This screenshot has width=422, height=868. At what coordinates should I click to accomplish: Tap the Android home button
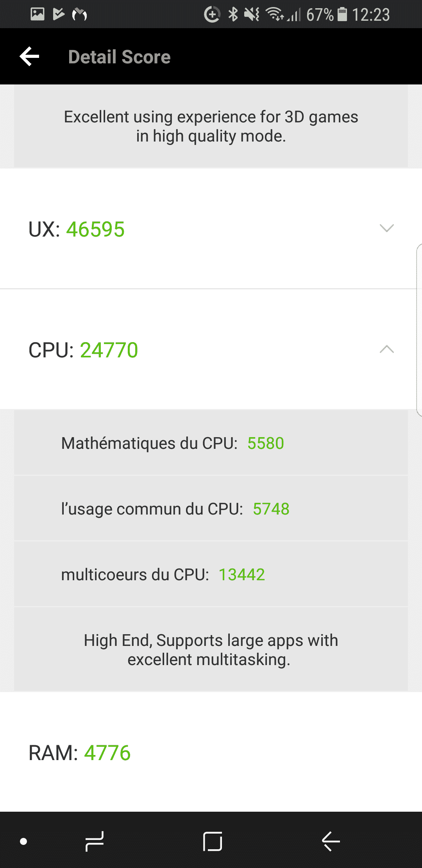click(x=212, y=841)
